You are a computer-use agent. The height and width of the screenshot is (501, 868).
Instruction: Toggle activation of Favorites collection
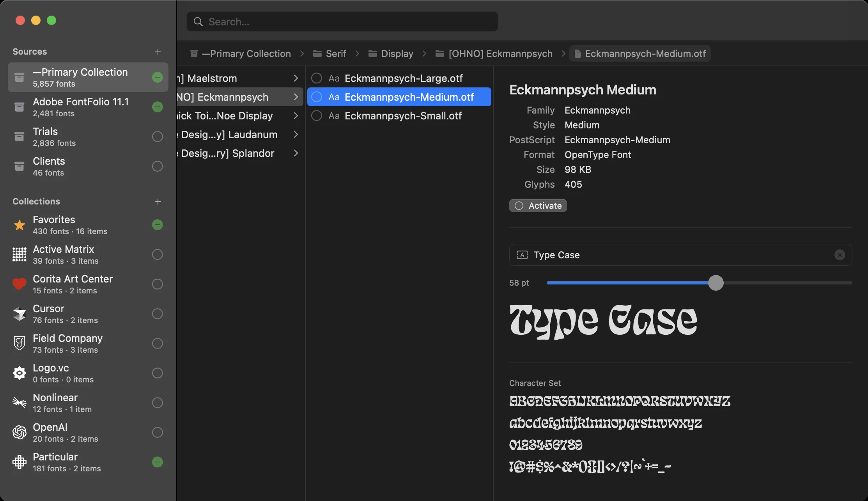coord(158,225)
